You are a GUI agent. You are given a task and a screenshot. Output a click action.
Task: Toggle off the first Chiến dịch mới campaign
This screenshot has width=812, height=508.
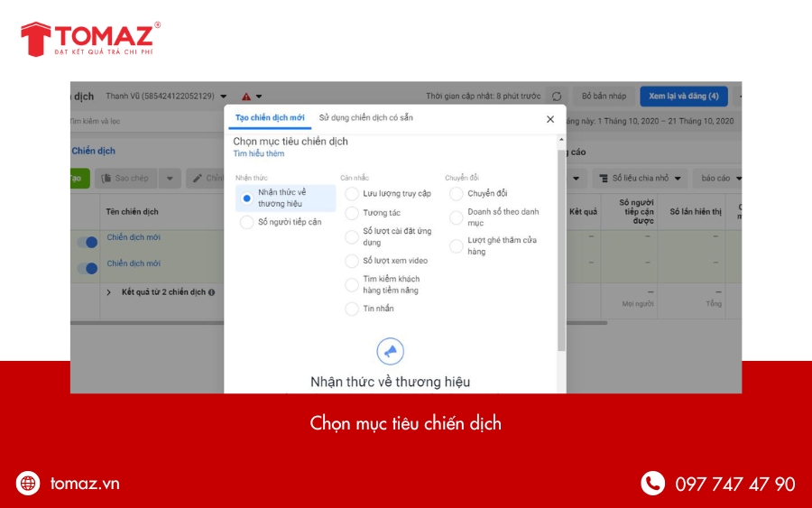point(88,242)
